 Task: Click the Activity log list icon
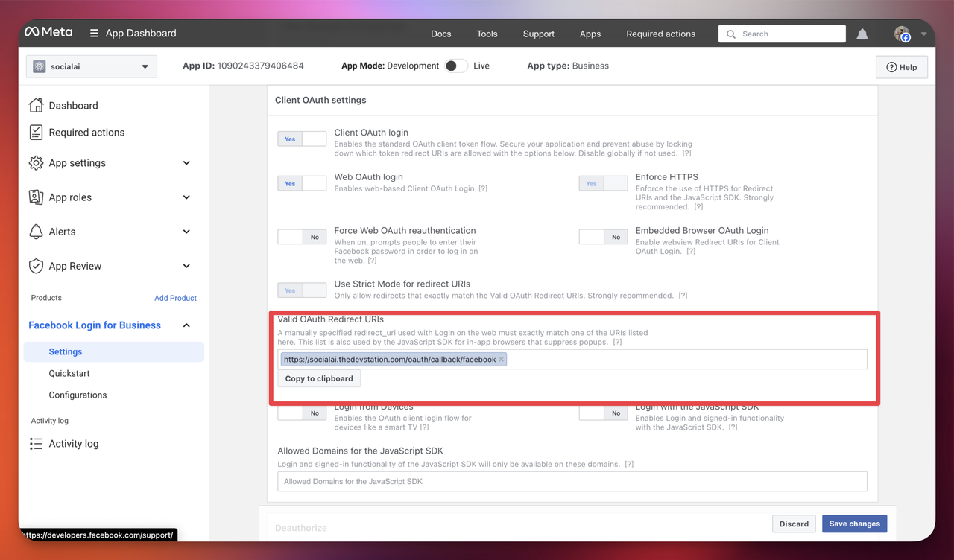pos(36,443)
